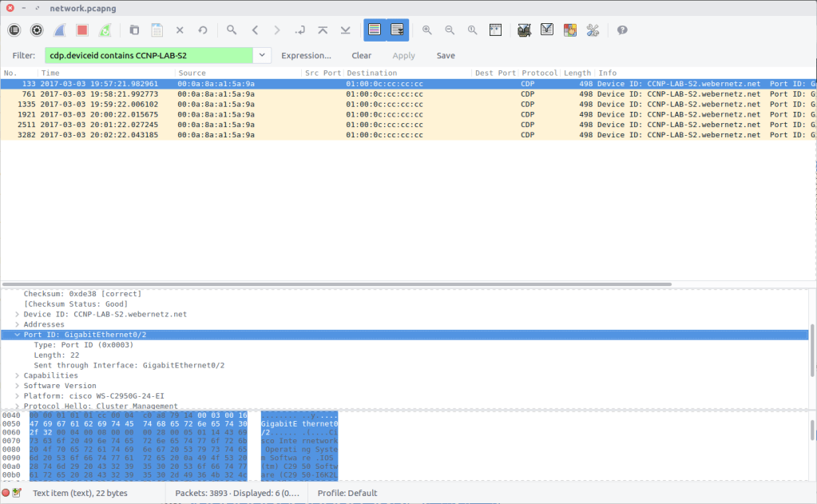Click the Clear filter button
This screenshot has height=504, width=817.
[361, 56]
